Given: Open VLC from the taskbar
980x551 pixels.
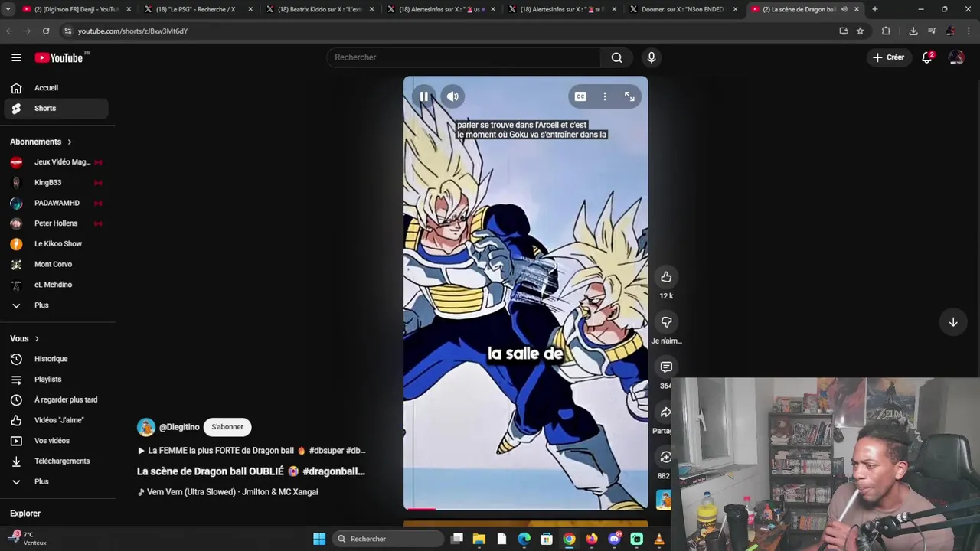Looking at the screenshot, I should (658, 539).
